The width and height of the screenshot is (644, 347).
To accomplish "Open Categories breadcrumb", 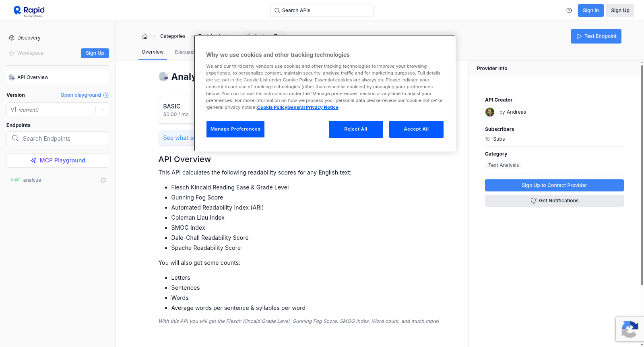I will (173, 36).
